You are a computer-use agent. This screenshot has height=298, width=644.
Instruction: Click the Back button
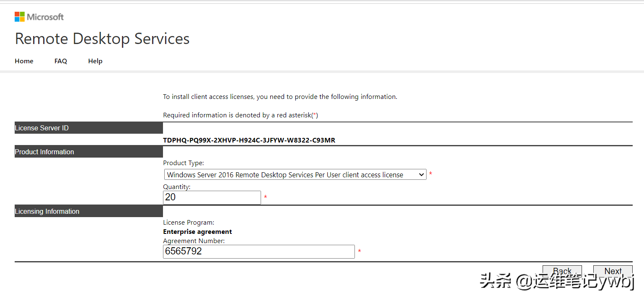pos(562,271)
